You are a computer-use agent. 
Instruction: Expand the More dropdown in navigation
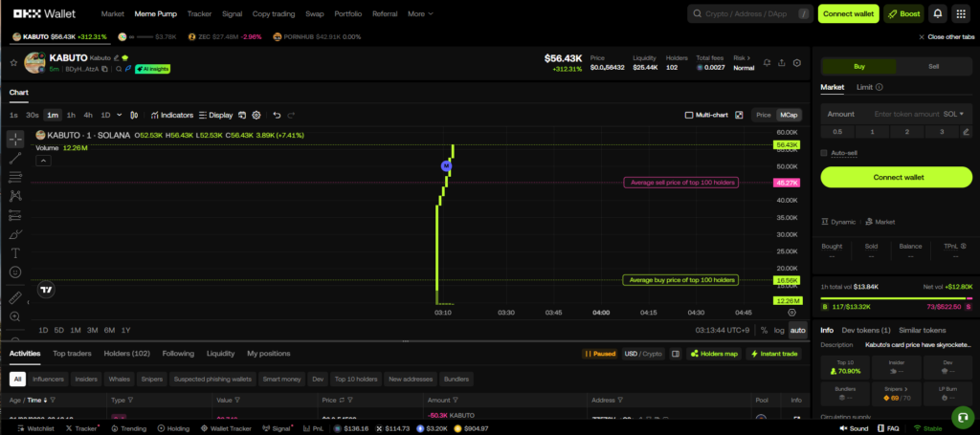(420, 14)
